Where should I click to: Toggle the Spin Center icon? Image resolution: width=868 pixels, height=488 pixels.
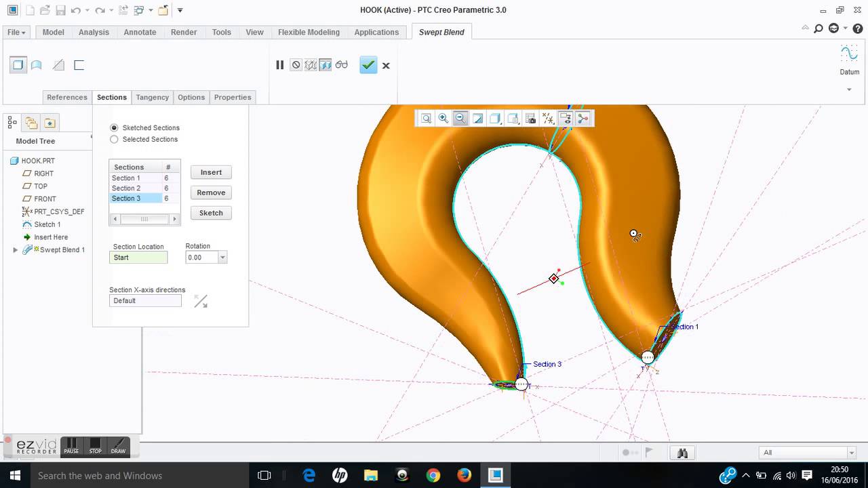pyautogui.click(x=583, y=119)
